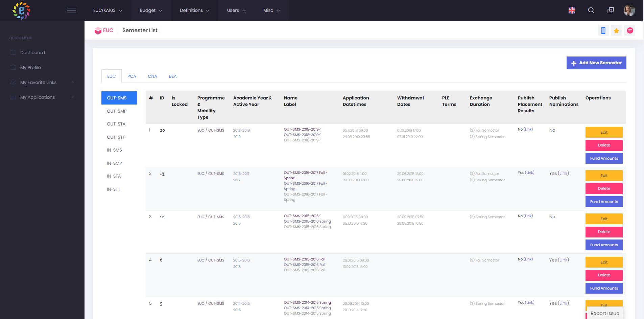Select IN-STT mobility type

119,189
